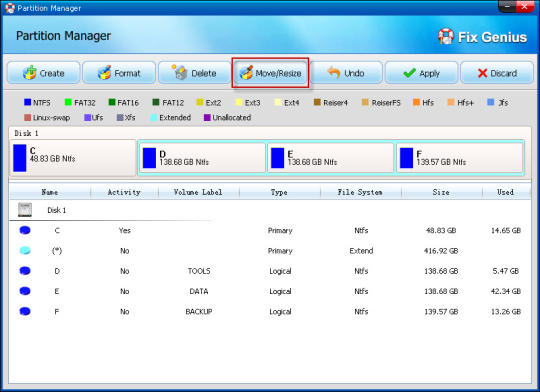Click the 13.26 GB used value

tap(506, 312)
